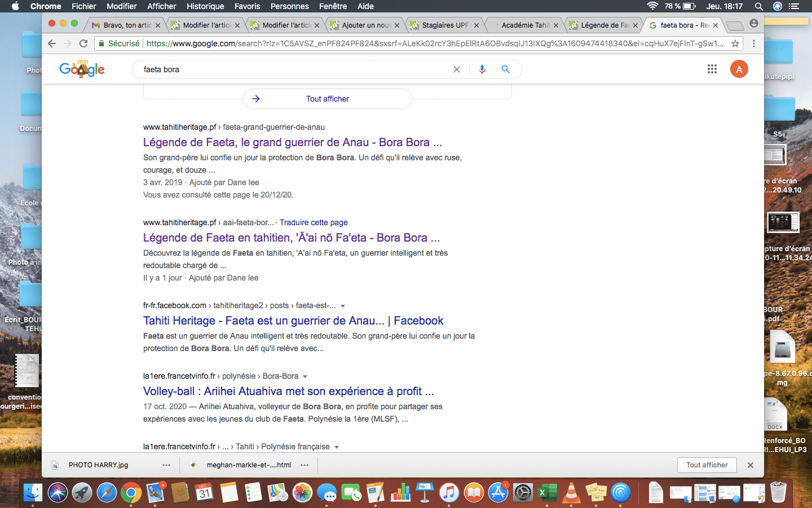Click the 'Tout afficher' results button
The height and width of the screenshot is (508, 812).
pos(328,99)
